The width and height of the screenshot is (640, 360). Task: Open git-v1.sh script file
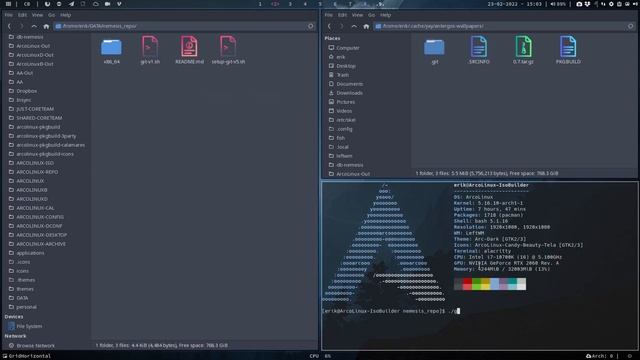[x=150, y=50]
